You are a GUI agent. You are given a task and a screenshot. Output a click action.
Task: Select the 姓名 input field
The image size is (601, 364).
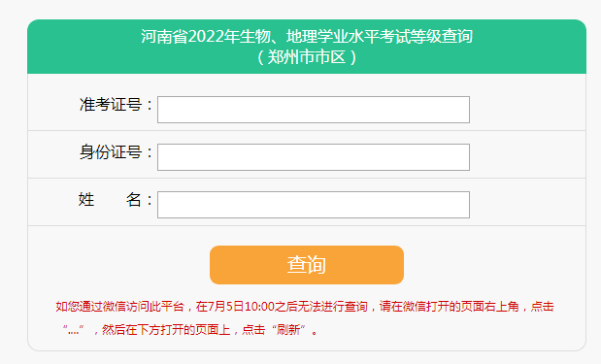tap(314, 205)
